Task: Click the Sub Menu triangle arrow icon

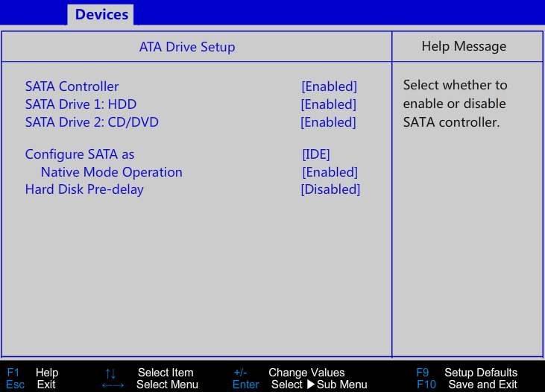Action: click(x=310, y=385)
